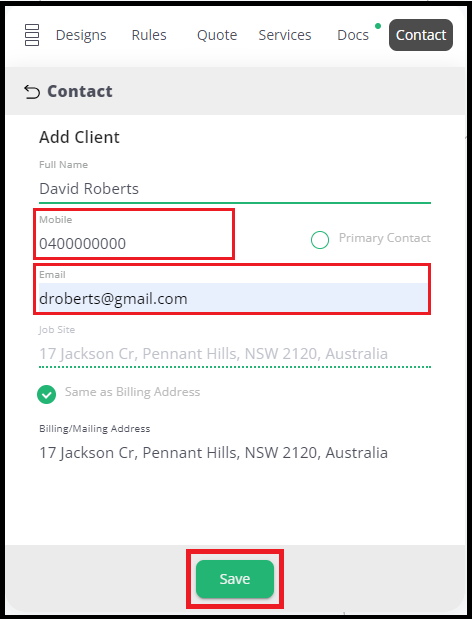Enable the Primary Contact circle toggle
472x619 pixels.
tap(320, 240)
